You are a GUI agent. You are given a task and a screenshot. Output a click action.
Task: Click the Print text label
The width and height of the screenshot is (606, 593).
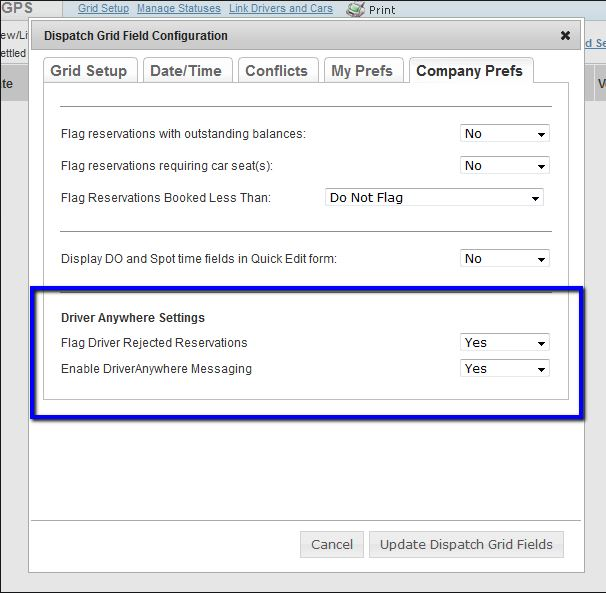pyautogui.click(x=382, y=10)
